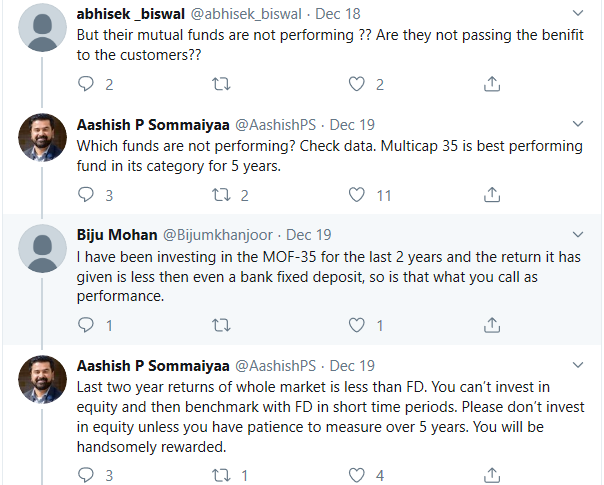
Task: Like Aashish's tweet about FD returns
Action: coord(356,475)
